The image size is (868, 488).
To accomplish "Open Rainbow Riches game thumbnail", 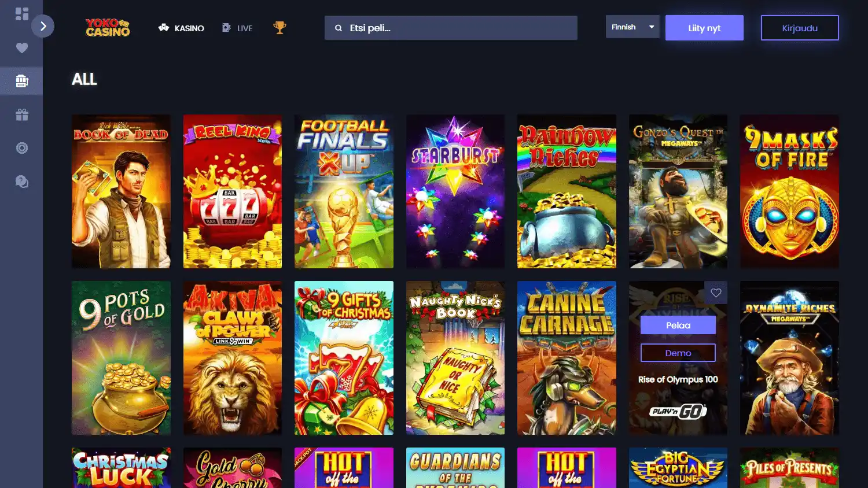I will pos(567,191).
